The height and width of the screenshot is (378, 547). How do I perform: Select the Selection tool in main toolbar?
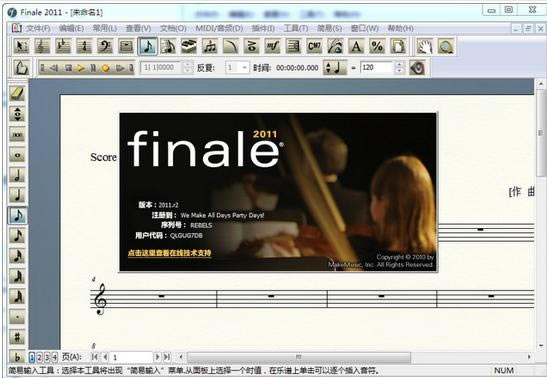pos(21,46)
